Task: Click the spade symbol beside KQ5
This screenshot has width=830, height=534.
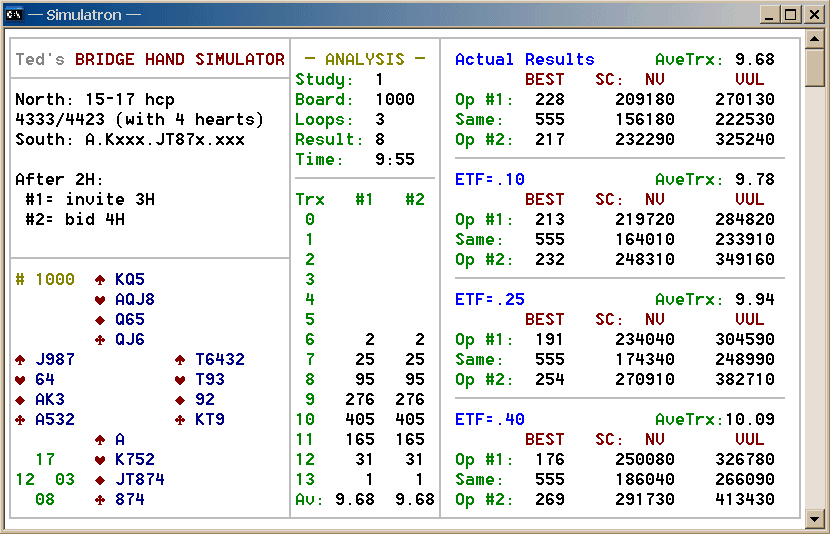Action: point(100,280)
